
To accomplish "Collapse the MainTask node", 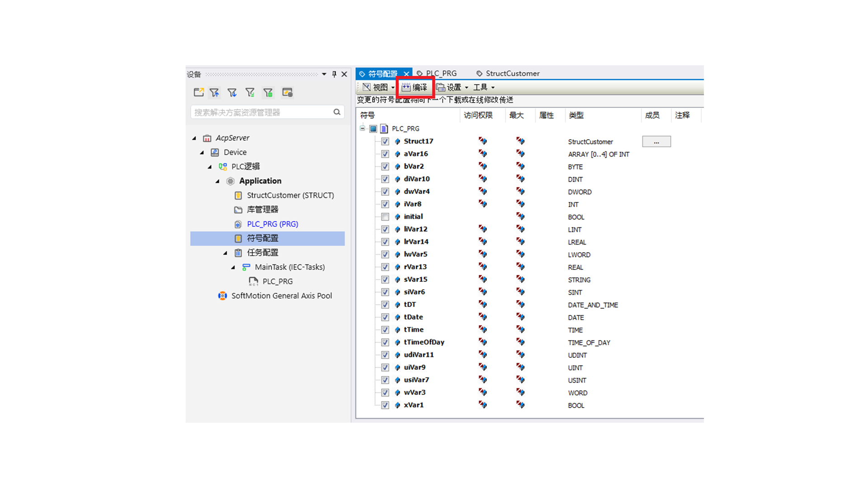I will [x=233, y=267].
